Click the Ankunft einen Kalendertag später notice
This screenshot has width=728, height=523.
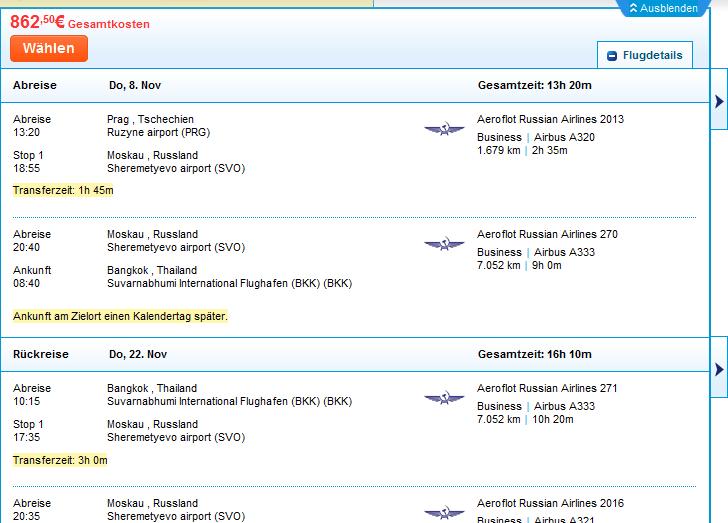120,316
